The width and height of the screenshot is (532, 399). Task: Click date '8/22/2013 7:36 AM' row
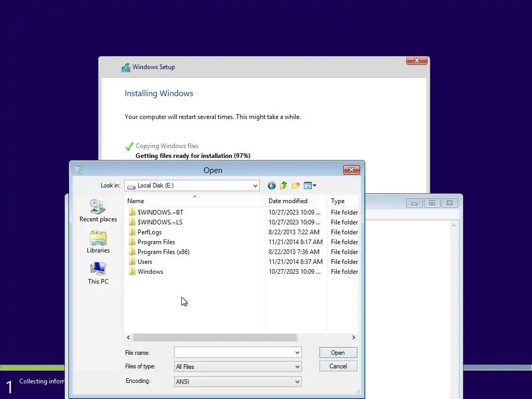point(294,252)
